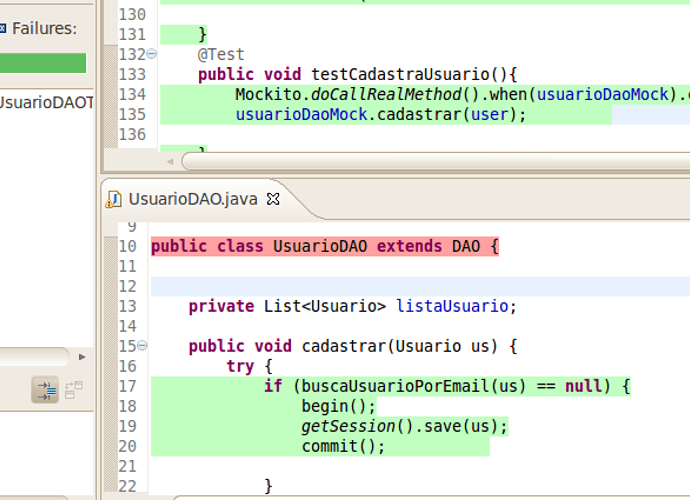Click the Java file icon on UsuarioDAO.java tab
Image resolution: width=690 pixels, height=500 pixels.
pos(114,199)
